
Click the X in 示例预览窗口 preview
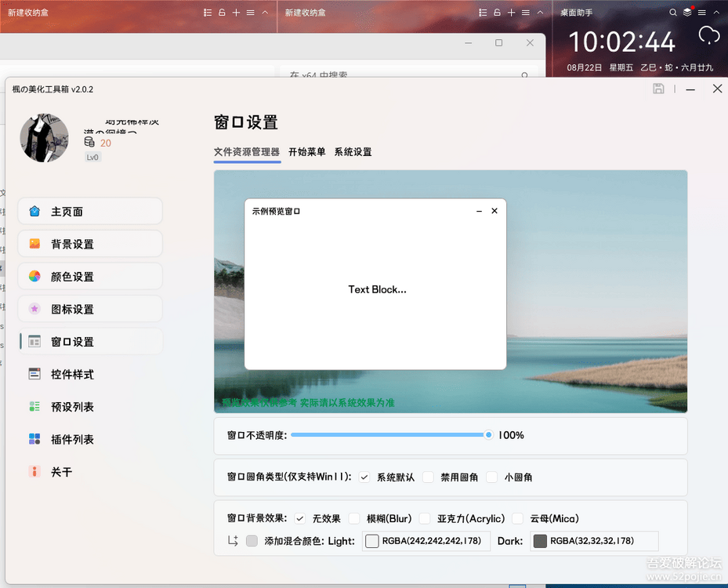pos(494,211)
